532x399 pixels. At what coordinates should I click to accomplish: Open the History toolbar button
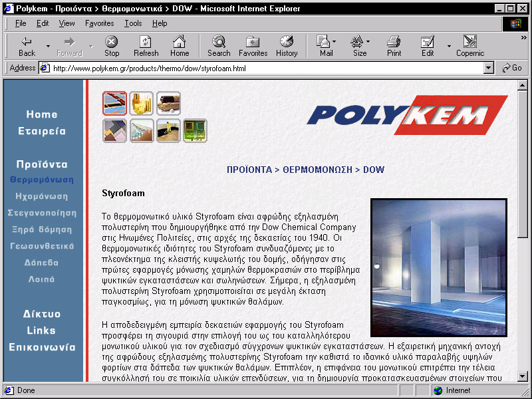[287, 46]
